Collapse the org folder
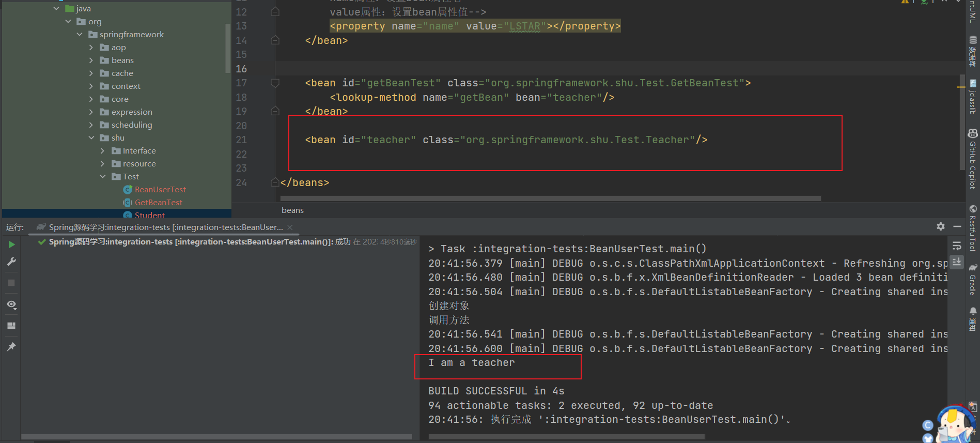 (68, 21)
